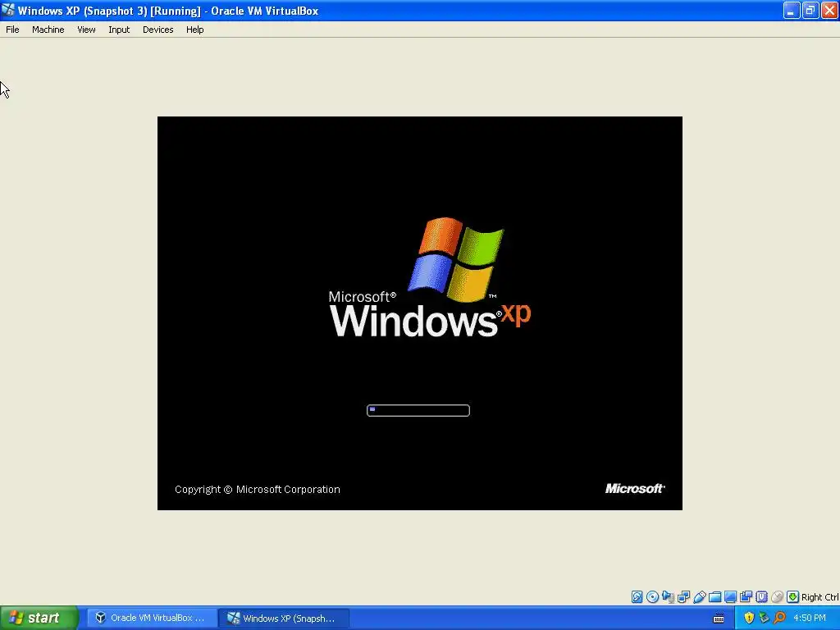Click the yellow security shield tray icon
Image resolution: width=840 pixels, height=630 pixels.
(749, 618)
